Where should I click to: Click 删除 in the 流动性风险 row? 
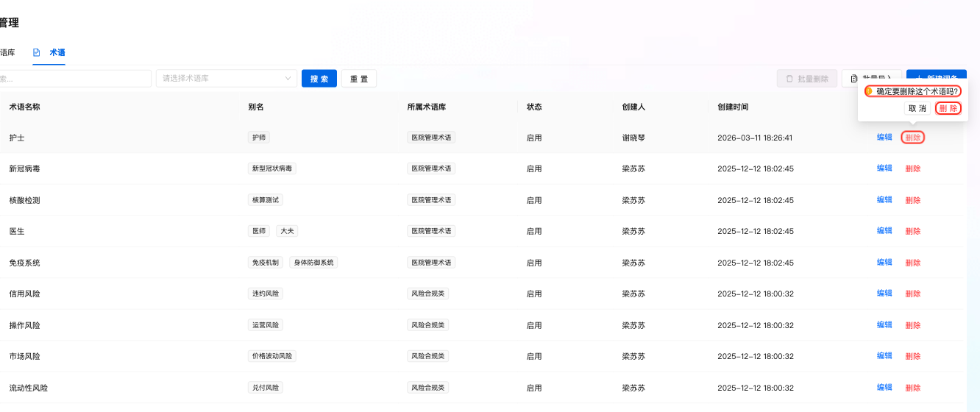point(913,388)
